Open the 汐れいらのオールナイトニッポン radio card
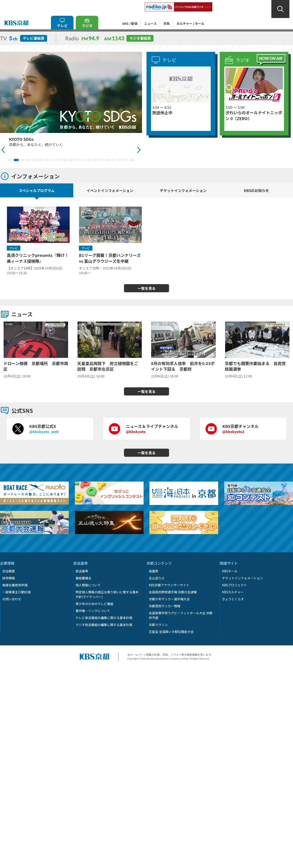The height and width of the screenshot is (868, 293). pos(254,98)
